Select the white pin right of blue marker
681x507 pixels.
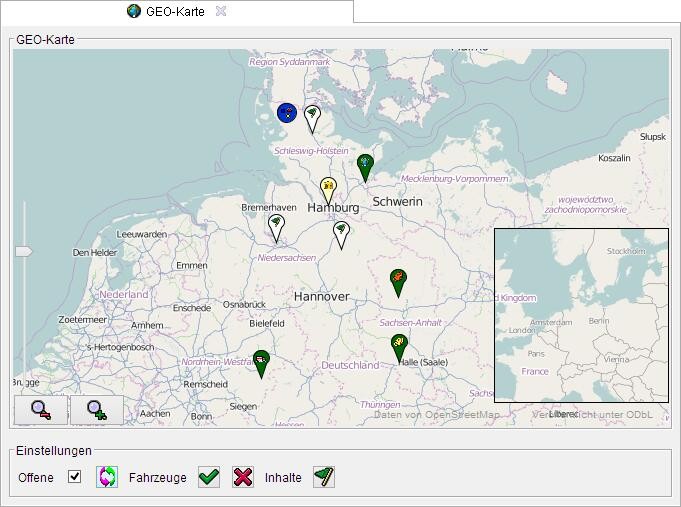pyautogui.click(x=312, y=119)
